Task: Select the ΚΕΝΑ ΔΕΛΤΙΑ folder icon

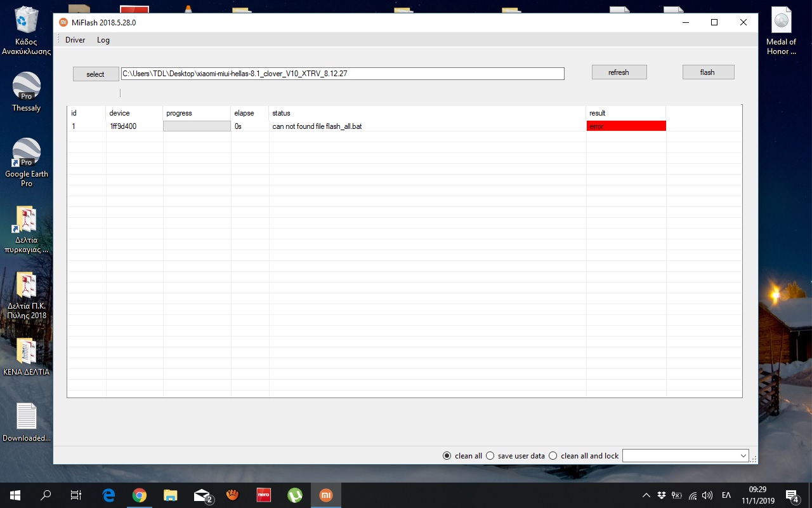Action: tap(26, 358)
